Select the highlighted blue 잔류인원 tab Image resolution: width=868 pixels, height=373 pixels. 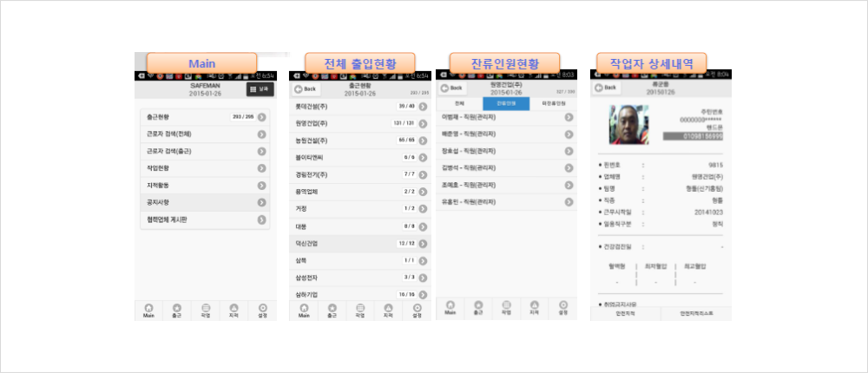coord(506,104)
